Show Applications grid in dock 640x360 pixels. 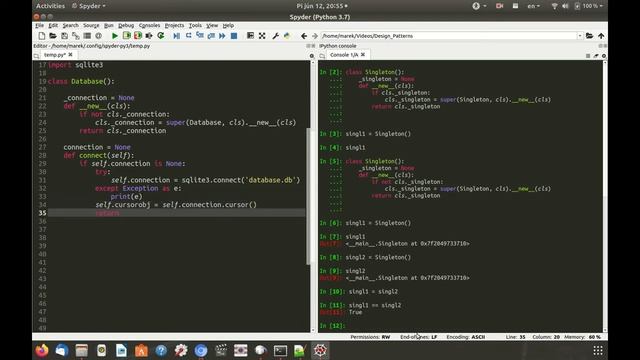coord(598,351)
